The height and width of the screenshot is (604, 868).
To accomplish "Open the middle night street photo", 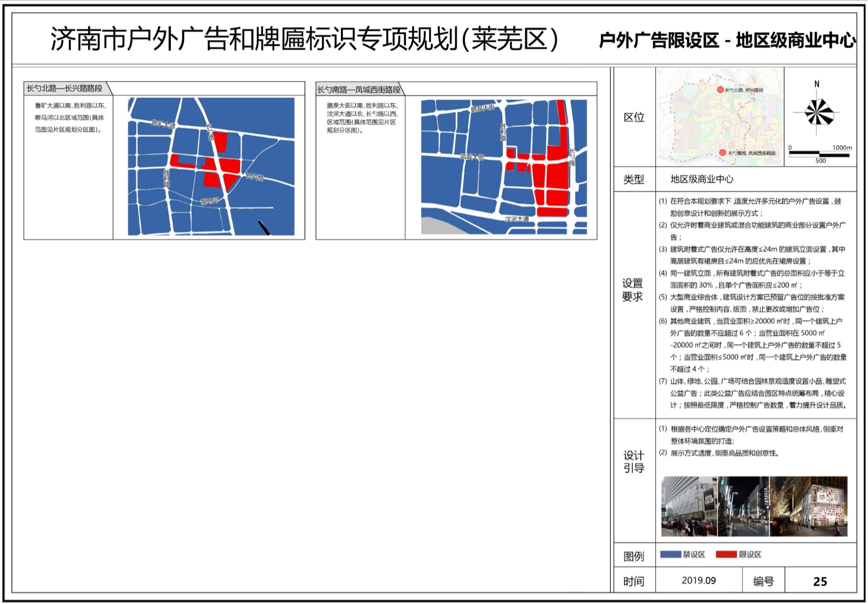I will coord(743,506).
